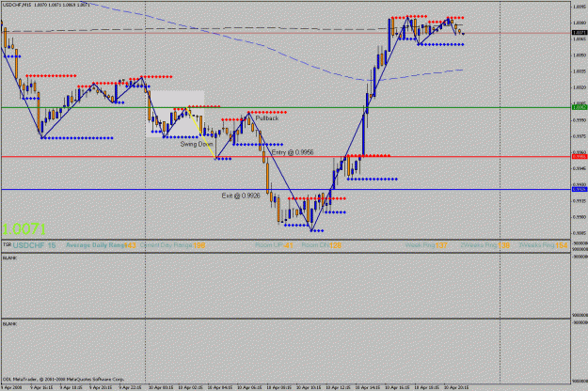This screenshot has width=588, height=391.
Task: Click the '9 Apr 22:15' time axis label
Action: [x=130, y=387]
